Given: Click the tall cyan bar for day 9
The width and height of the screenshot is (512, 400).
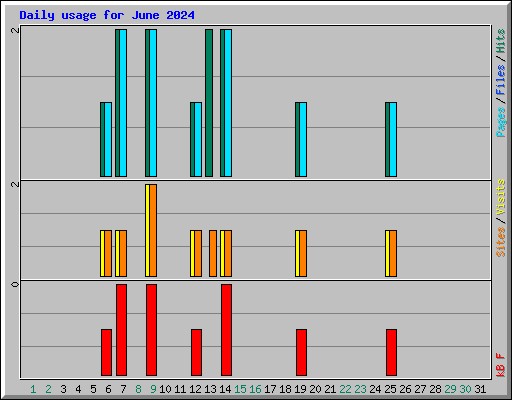Looking at the screenshot, I should coord(153,103).
